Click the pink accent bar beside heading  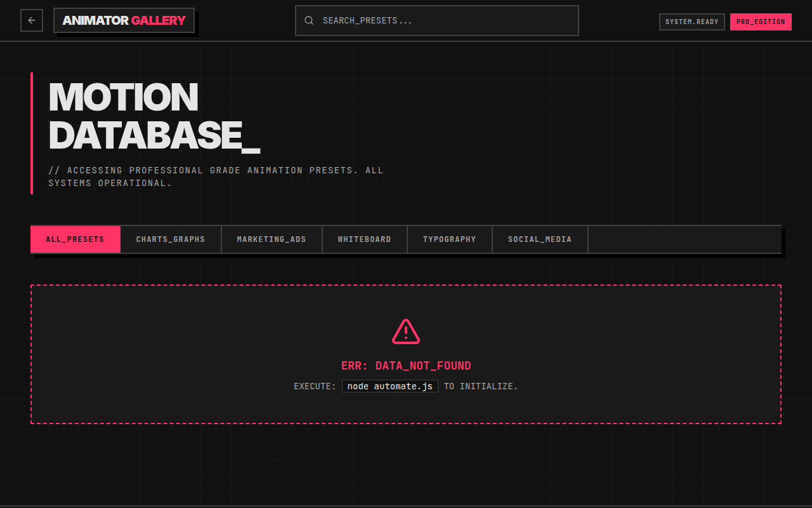[x=32, y=133]
